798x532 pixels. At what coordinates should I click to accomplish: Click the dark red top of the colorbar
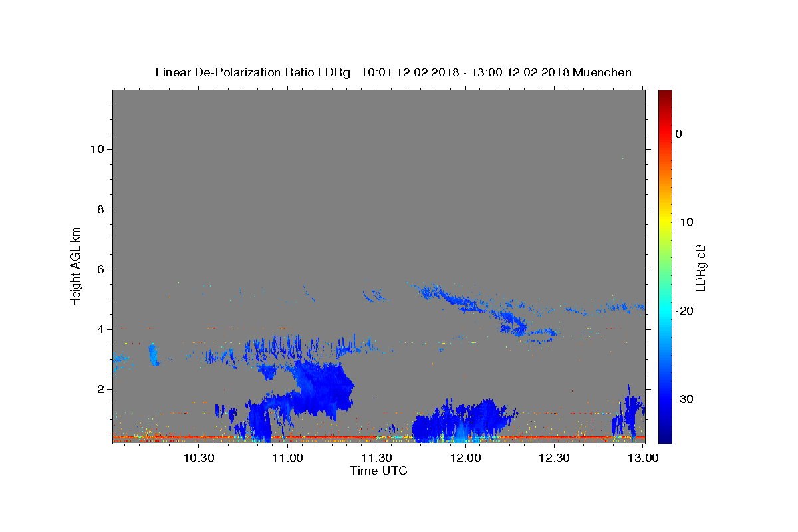click(665, 94)
